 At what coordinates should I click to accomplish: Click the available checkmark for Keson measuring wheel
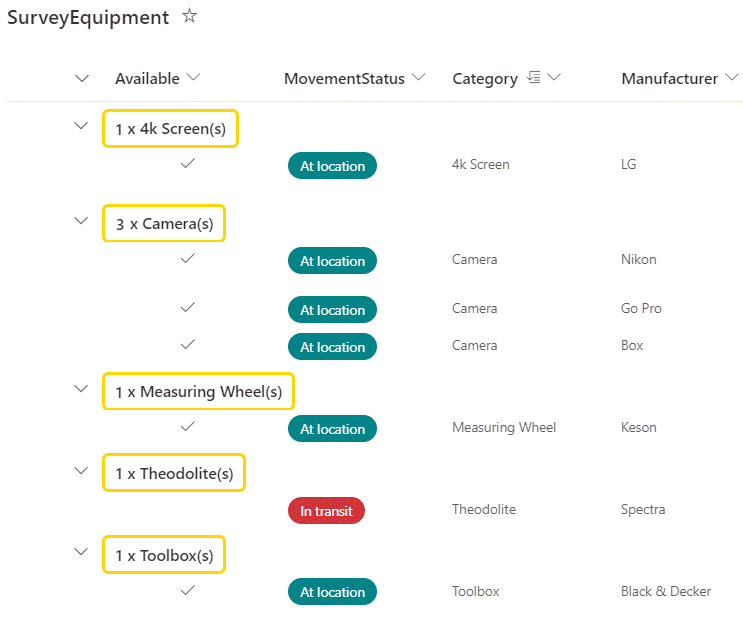pos(187,426)
